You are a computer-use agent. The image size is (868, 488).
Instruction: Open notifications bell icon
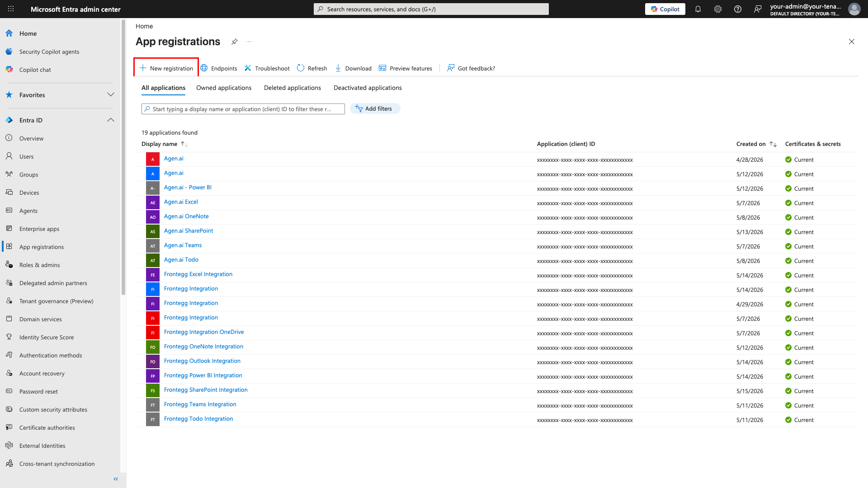[x=698, y=9]
